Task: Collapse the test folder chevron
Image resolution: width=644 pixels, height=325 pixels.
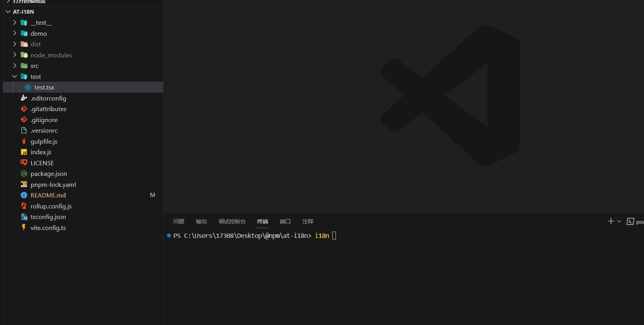Action: coord(15,77)
